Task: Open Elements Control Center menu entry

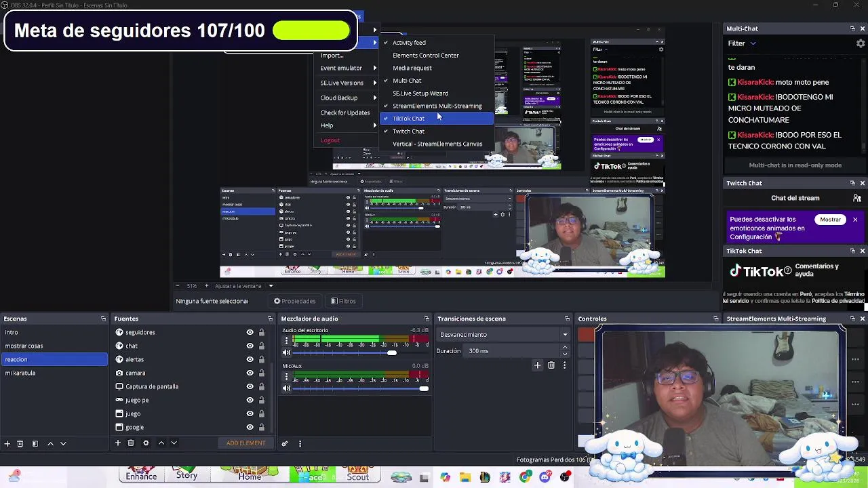Action: click(437, 56)
